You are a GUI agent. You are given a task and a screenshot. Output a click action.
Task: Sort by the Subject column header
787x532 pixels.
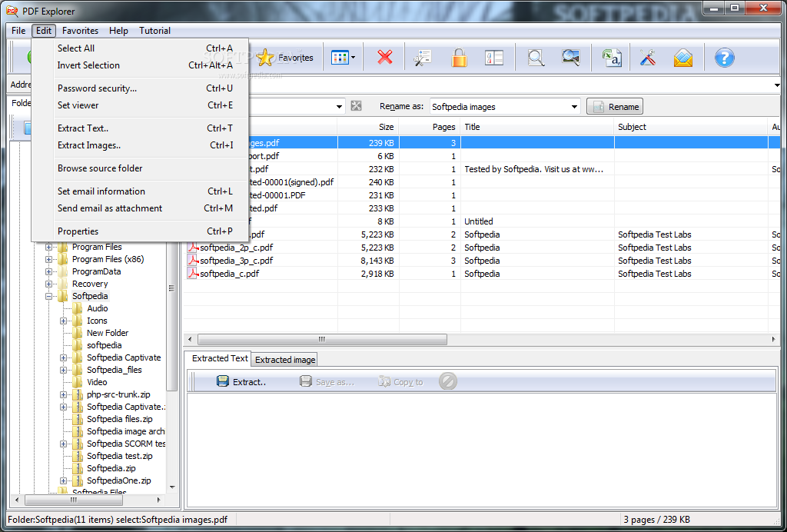click(x=691, y=127)
